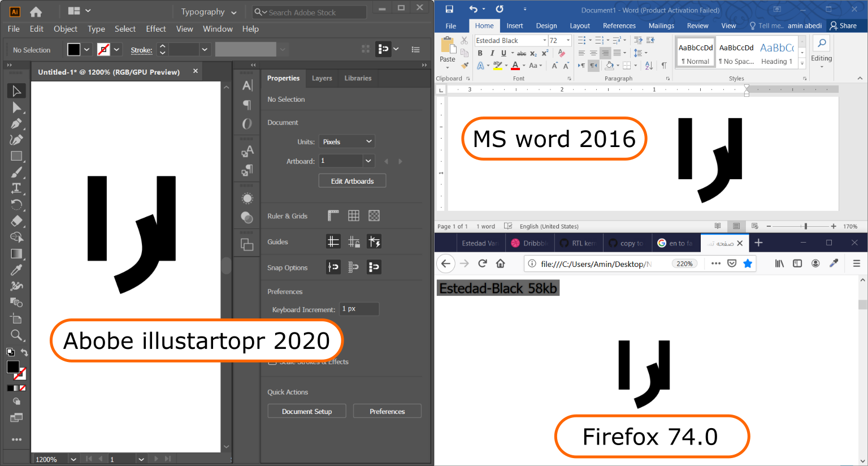Select the Rectangle tool in Illustrator
Image resolution: width=868 pixels, height=466 pixels.
click(16, 156)
